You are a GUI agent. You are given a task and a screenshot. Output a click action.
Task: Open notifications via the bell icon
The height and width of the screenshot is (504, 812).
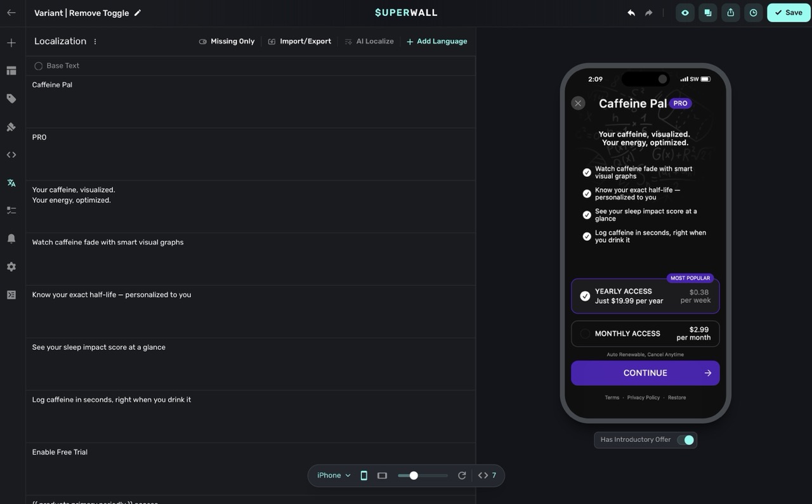coord(11,238)
